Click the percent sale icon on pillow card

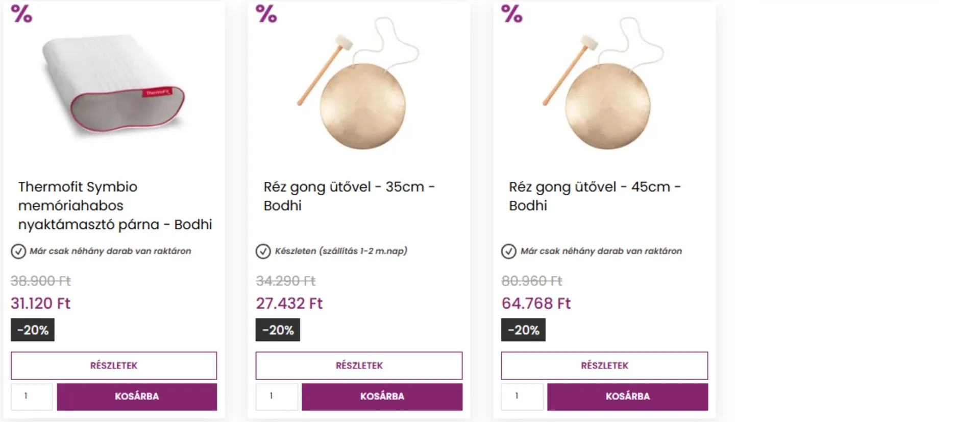(x=21, y=14)
